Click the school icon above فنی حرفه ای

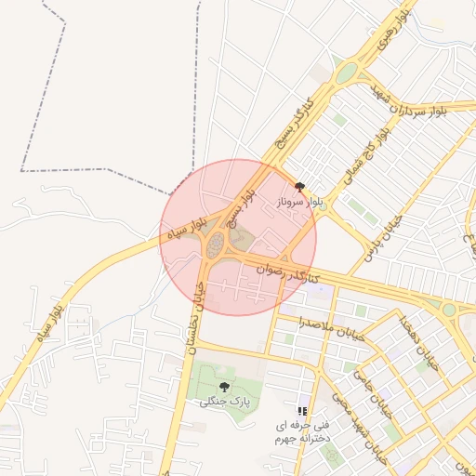point(302,412)
